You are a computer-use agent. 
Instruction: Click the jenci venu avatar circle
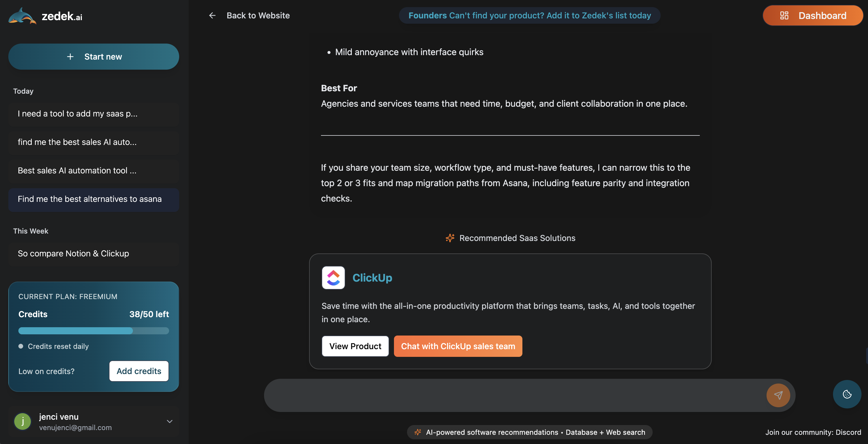(22, 421)
